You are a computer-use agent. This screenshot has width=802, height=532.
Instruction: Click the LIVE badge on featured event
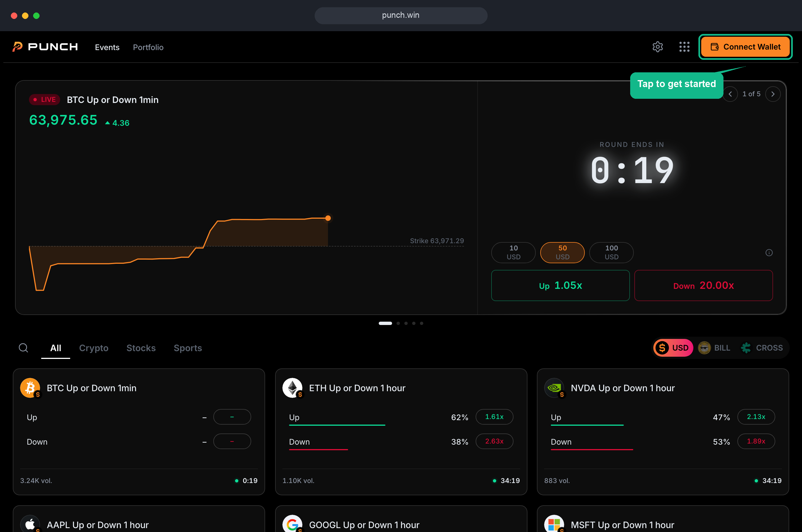tap(45, 99)
